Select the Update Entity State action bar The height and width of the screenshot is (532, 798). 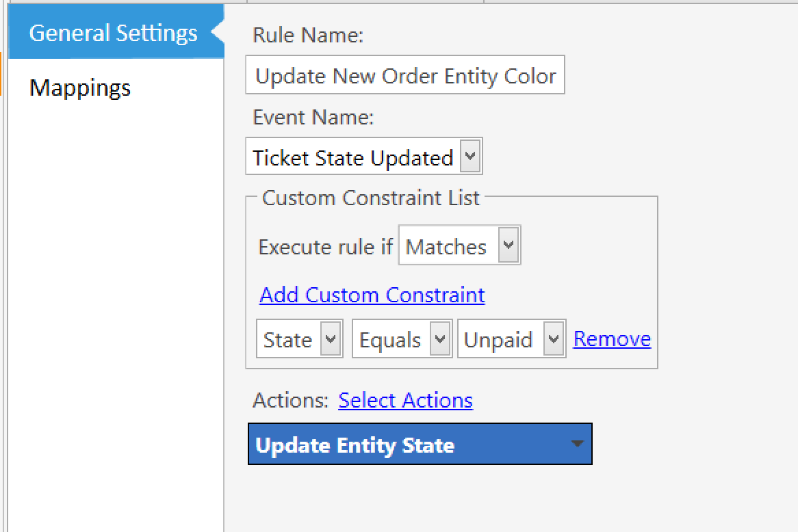pyautogui.click(x=420, y=444)
